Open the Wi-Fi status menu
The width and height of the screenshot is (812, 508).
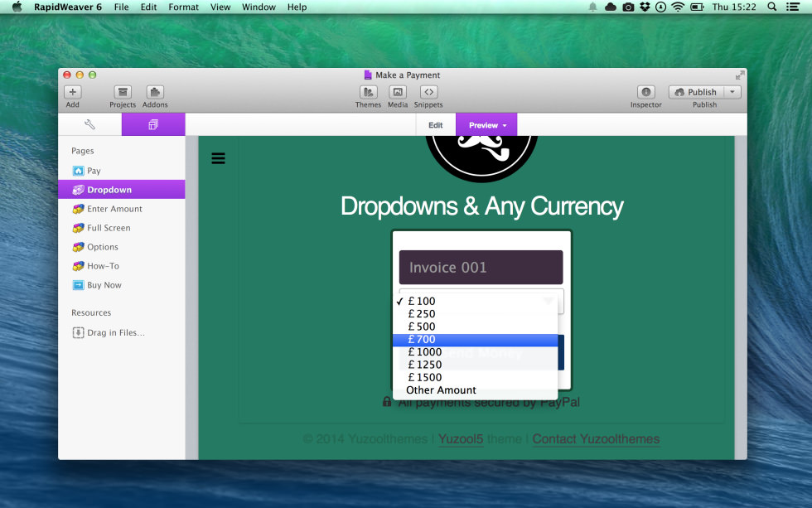coord(678,7)
